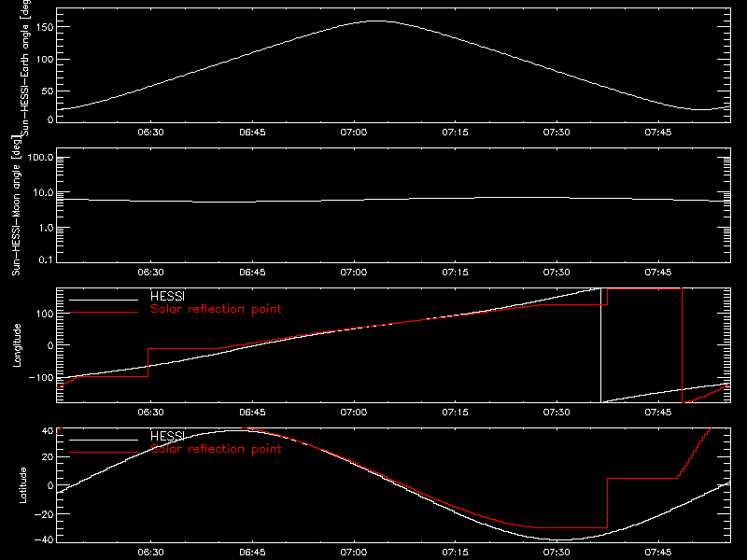Click the 100.0 tick on Moon angle plot
Screen dimensions: 747x560
40,157
